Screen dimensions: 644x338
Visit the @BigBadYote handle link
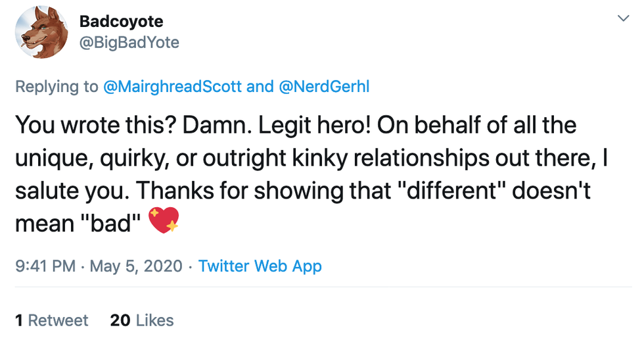tap(129, 43)
